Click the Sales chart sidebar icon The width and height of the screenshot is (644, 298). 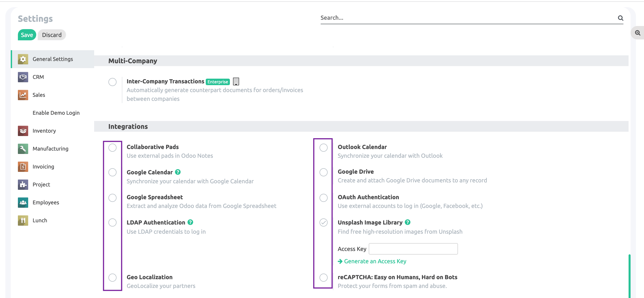pos(23,95)
